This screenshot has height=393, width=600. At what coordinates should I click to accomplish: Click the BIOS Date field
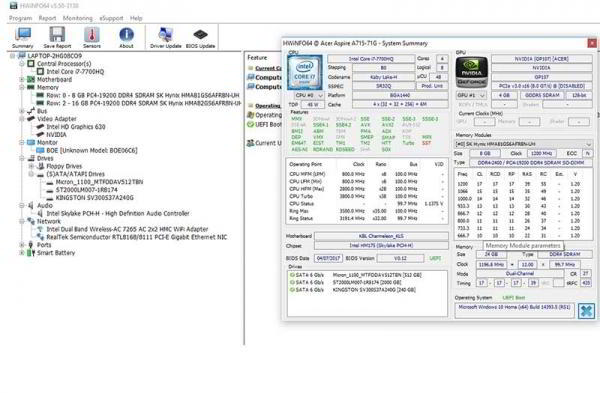(328, 258)
